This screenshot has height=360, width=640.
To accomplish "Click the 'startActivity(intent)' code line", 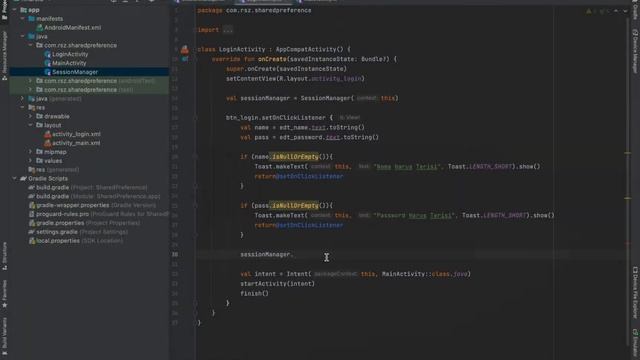I will 278,284.
